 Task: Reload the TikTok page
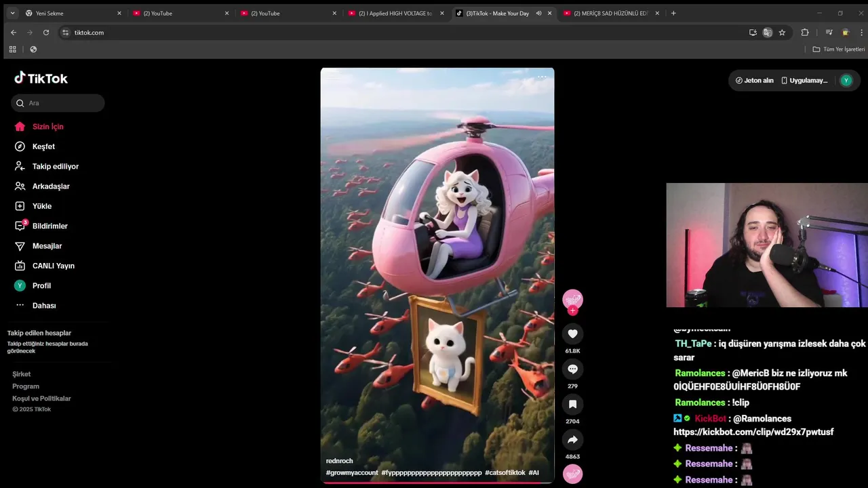pyautogui.click(x=46, y=33)
